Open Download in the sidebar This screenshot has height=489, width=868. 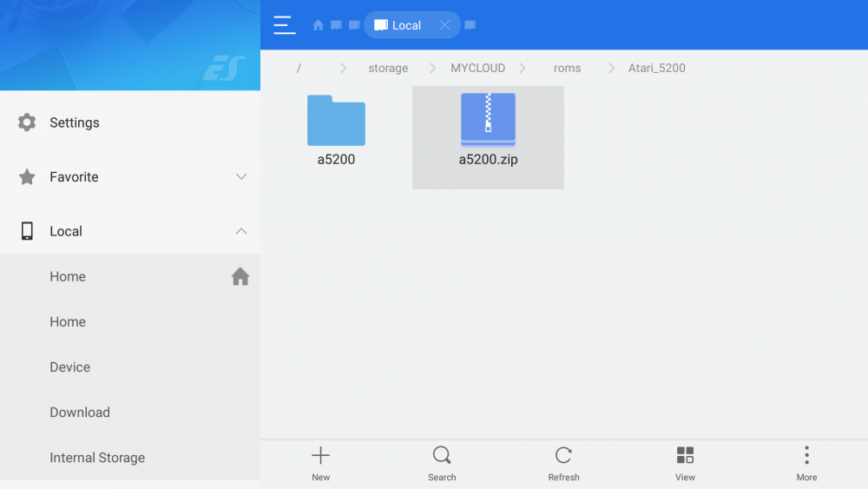80,413
